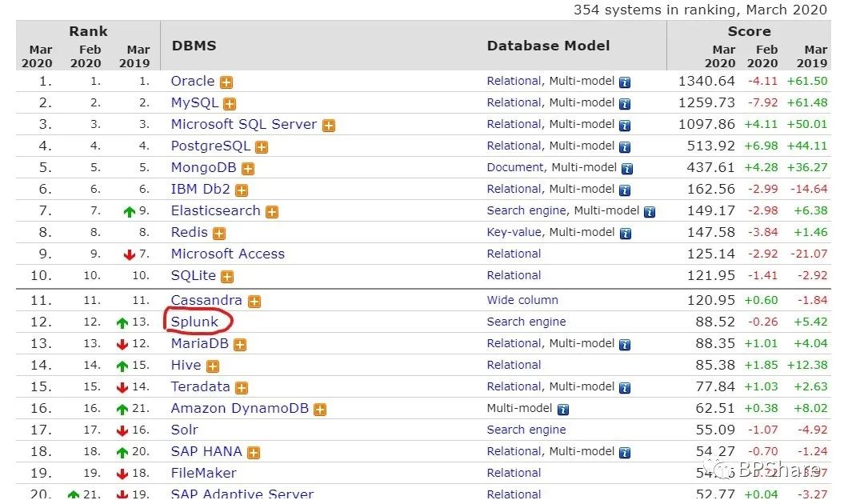Click the plus icon next to Oracle
This screenshot has height=504, width=848.
coord(227,82)
